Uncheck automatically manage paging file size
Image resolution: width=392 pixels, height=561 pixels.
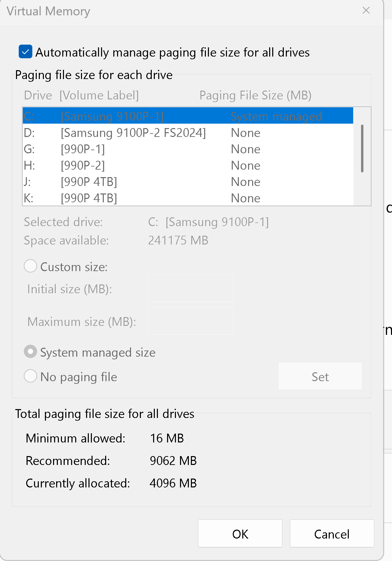point(25,52)
